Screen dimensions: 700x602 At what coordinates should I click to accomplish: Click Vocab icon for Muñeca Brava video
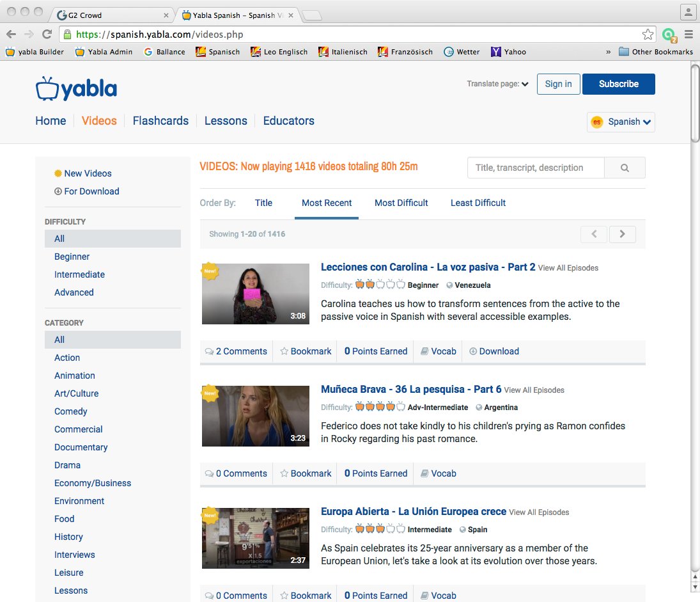pos(424,473)
